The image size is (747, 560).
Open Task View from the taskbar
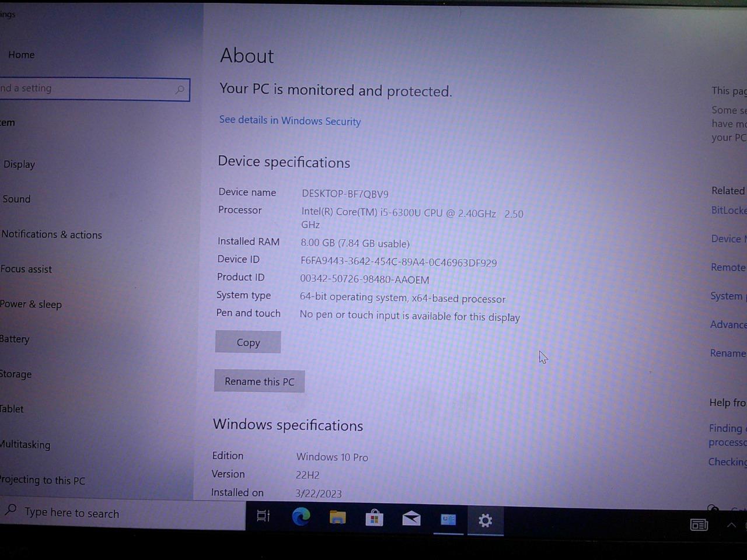[263, 516]
